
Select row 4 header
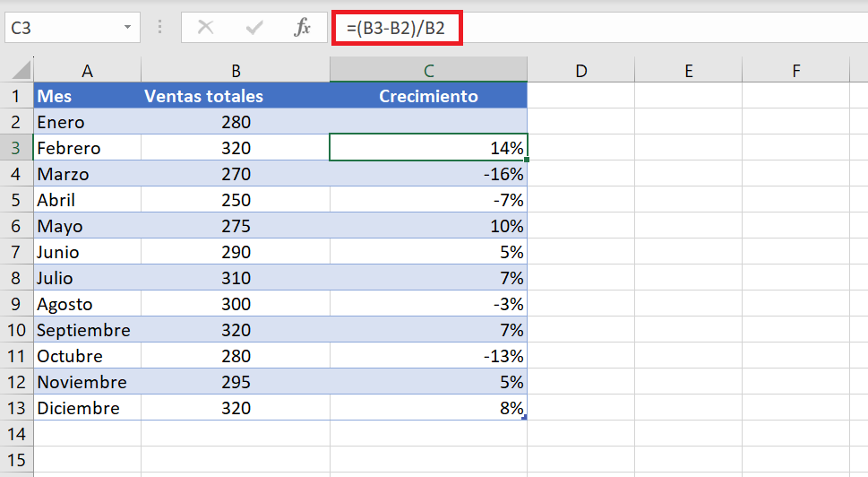point(16,174)
